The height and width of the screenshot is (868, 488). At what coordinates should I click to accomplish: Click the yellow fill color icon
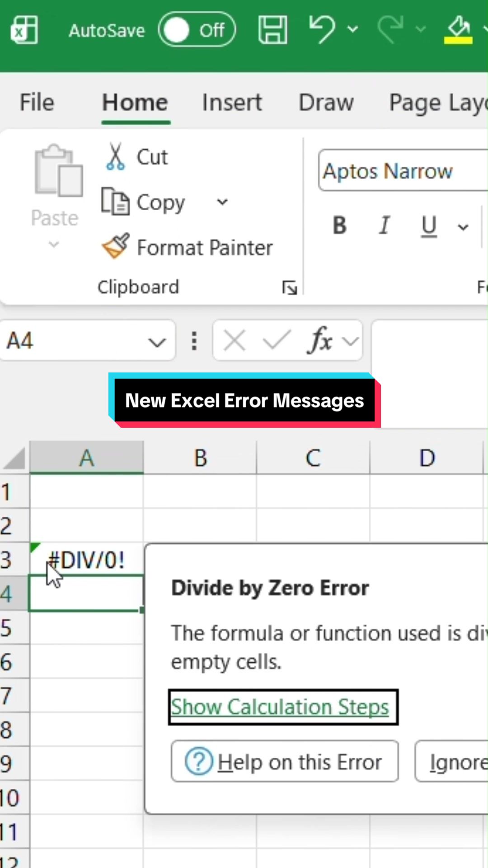point(458,30)
